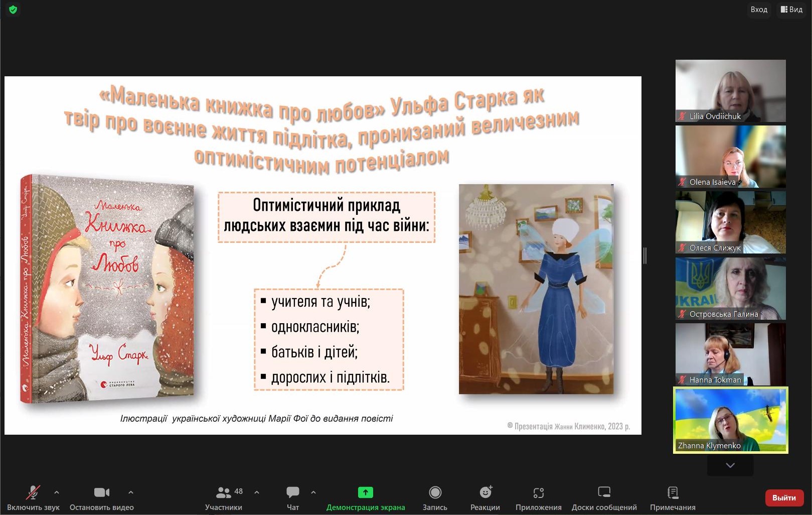Click the participant count 48
812x515 pixels.
239,491
